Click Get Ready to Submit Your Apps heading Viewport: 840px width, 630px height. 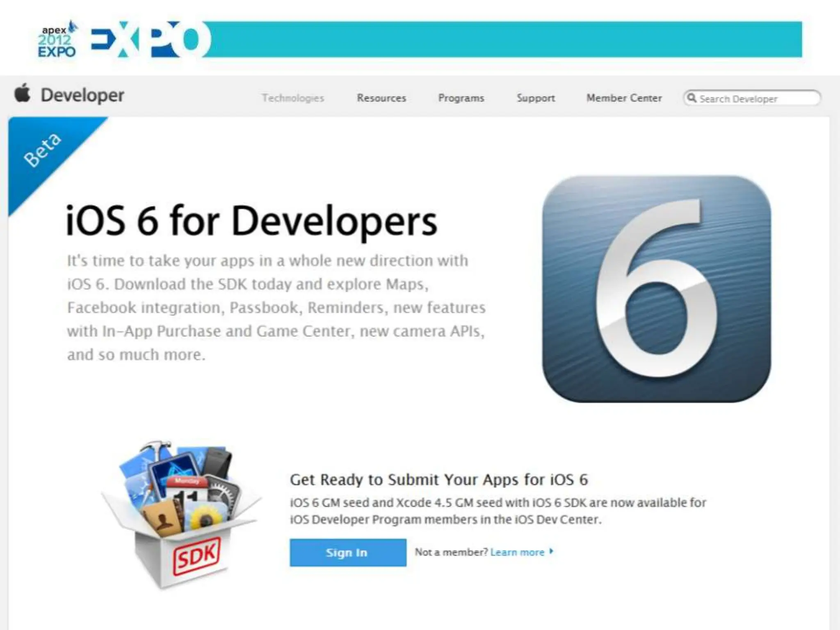(438, 479)
